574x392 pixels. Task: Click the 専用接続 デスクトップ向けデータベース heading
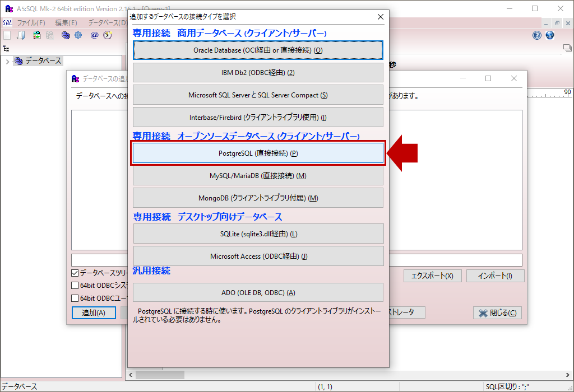[207, 217]
